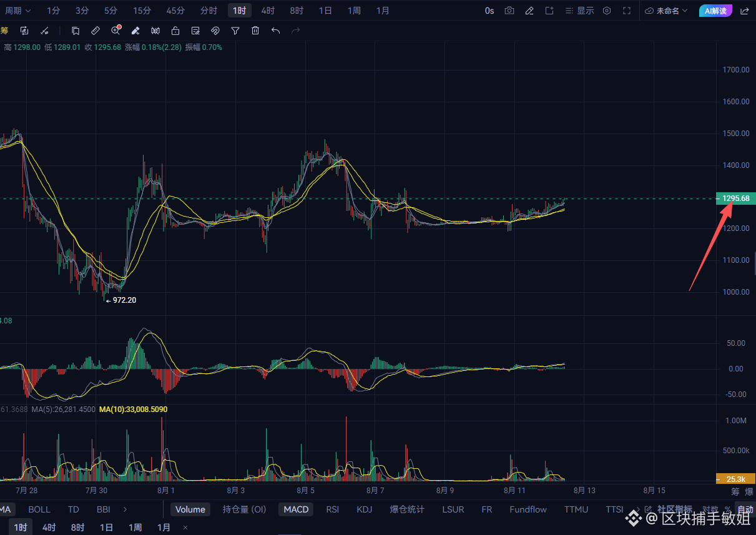
Task: Click the pencil drawing icon in top bar
Action: pos(529,11)
